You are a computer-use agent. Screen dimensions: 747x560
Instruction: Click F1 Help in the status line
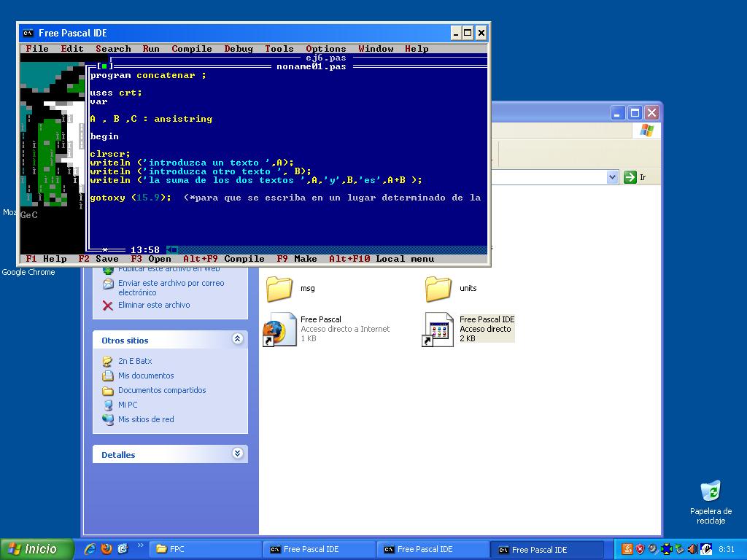tap(46, 259)
